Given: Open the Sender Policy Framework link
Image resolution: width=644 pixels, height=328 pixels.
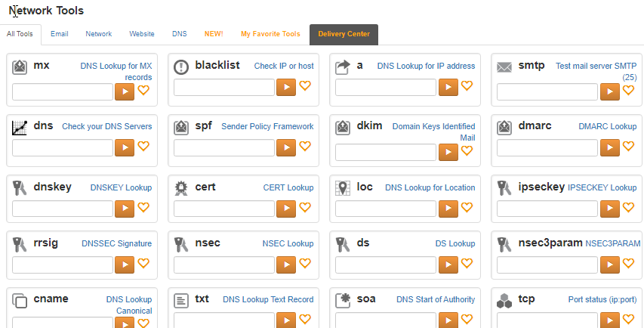Looking at the screenshot, I should click(x=267, y=126).
